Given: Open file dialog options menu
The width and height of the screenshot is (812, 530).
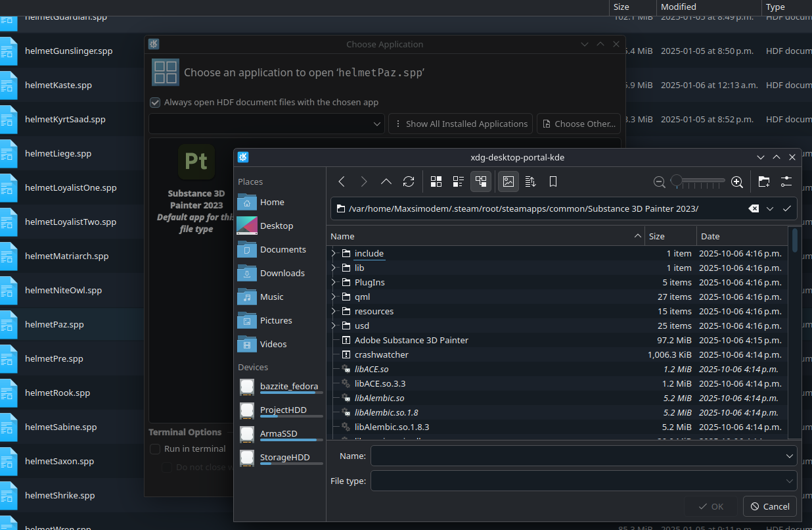Looking at the screenshot, I should click(x=786, y=181).
